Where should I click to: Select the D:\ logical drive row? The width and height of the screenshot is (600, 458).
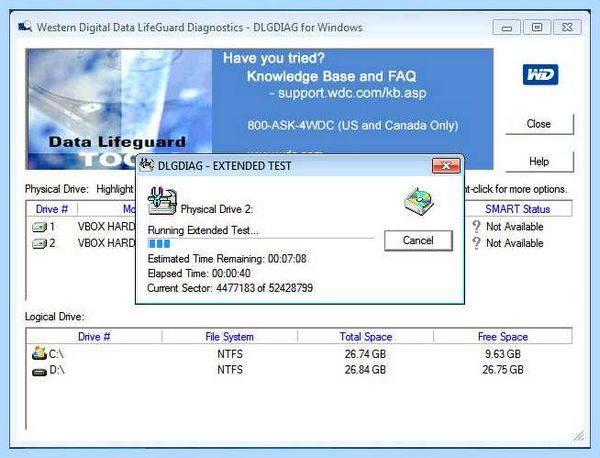299,370
